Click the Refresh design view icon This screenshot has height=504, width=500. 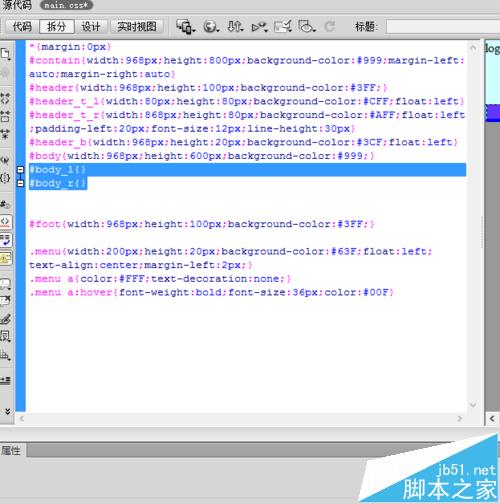click(x=330, y=27)
